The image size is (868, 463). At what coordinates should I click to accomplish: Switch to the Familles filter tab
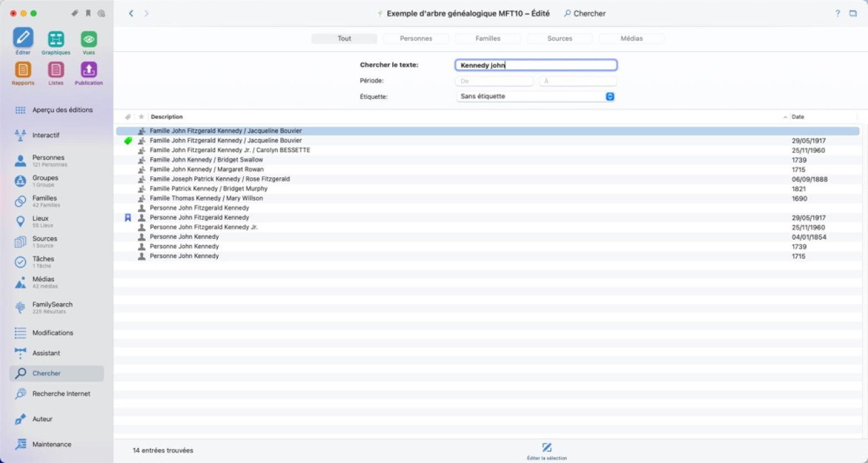tap(488, 38)
